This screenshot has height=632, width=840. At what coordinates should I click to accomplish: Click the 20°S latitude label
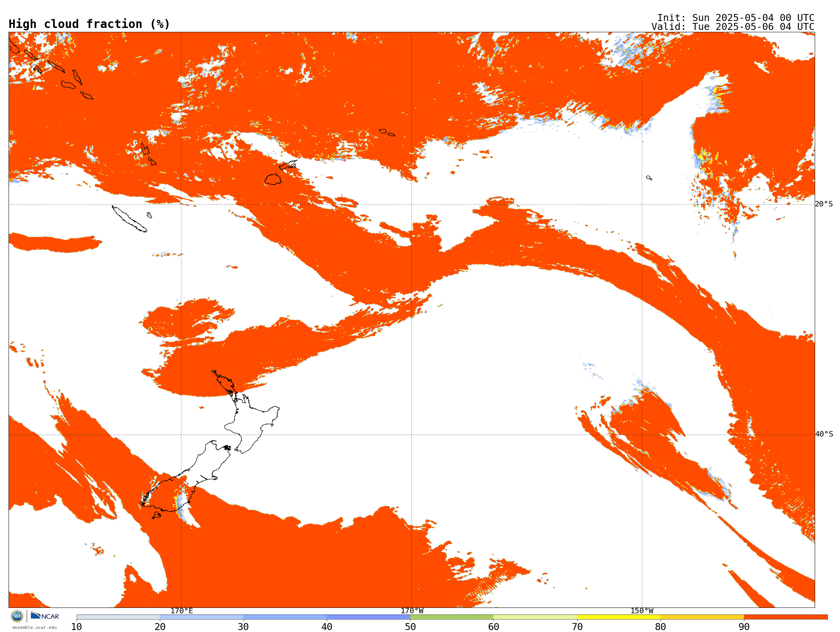point(824,204)
